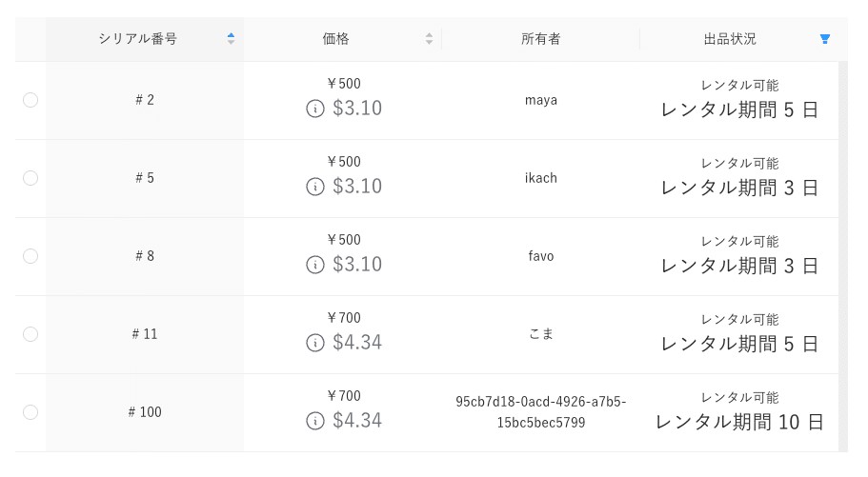The height and width of the screenshot is (477, 868).
Task: Click the ￥700 price in こま's row
Action: (x=344, y=318)
